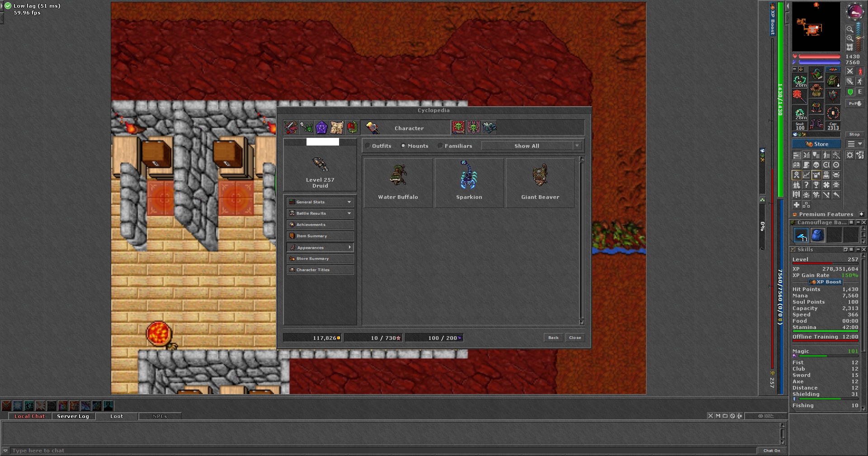Toggle the PvP mode button

[854, 103]
